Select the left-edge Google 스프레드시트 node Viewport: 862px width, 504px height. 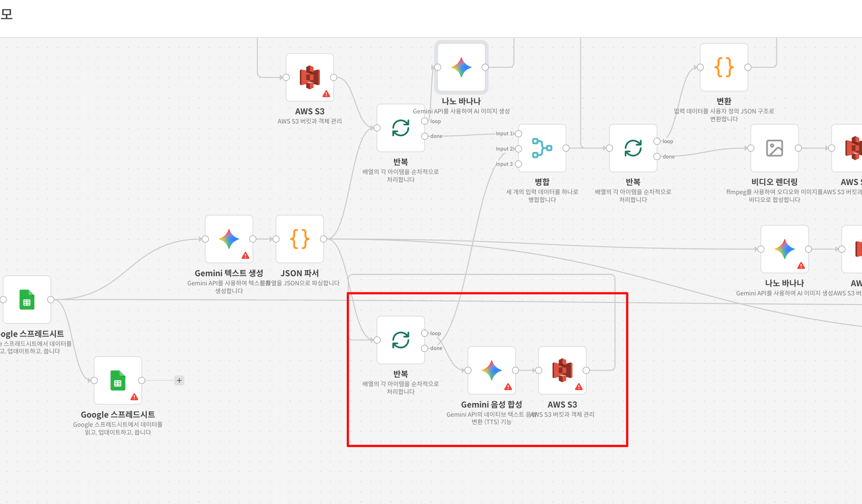pyautogui.click(x=27, y=299)
